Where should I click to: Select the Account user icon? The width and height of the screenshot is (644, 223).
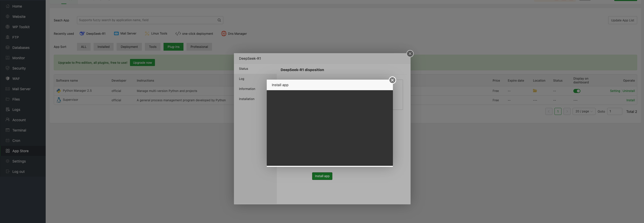click(8, 120)
